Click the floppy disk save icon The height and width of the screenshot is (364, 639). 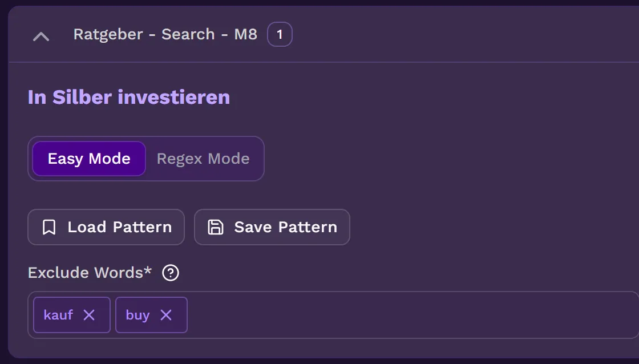pos(215,228)
